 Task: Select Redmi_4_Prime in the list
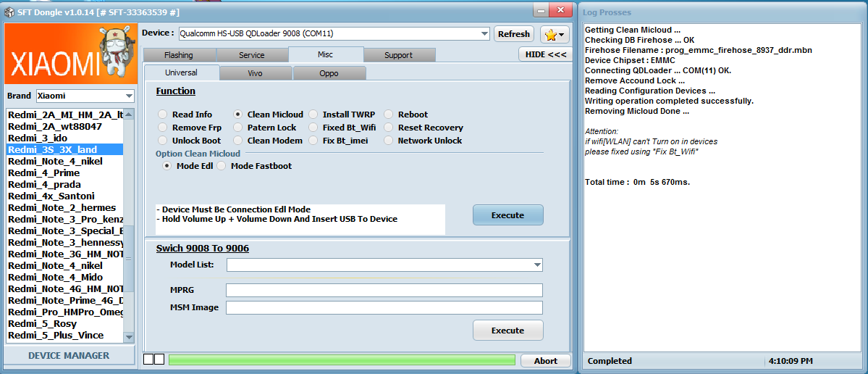pos(64,173)
